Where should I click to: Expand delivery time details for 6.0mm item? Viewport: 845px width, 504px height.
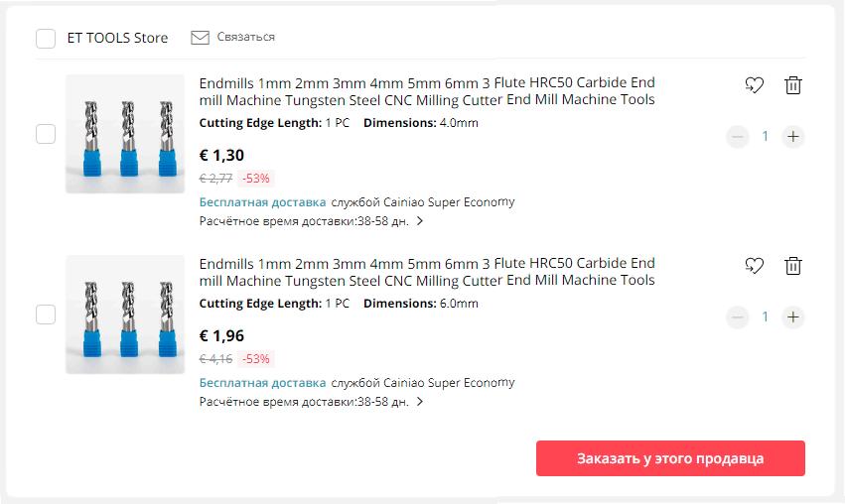coord(420,402)
